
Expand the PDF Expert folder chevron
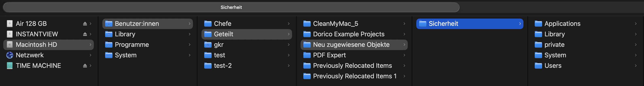point(404,55)
